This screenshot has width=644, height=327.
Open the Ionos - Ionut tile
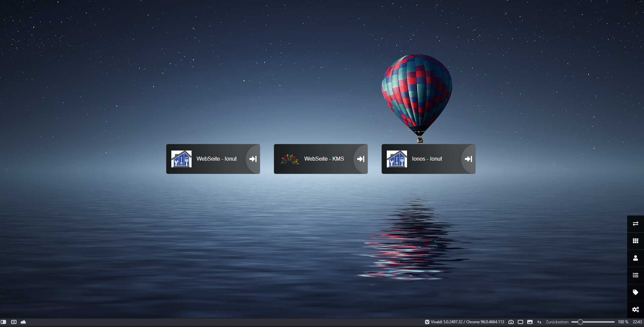pyautogui.click(x=429, y=159)
